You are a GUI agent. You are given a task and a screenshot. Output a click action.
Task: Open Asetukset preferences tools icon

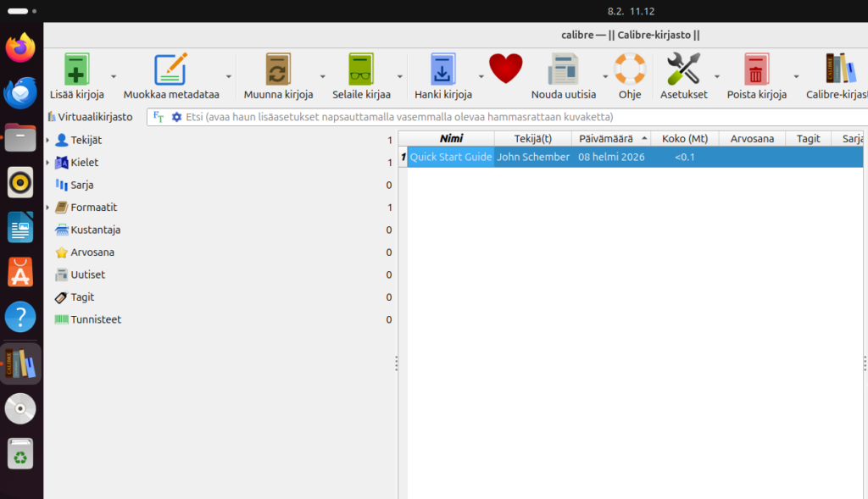683,69
